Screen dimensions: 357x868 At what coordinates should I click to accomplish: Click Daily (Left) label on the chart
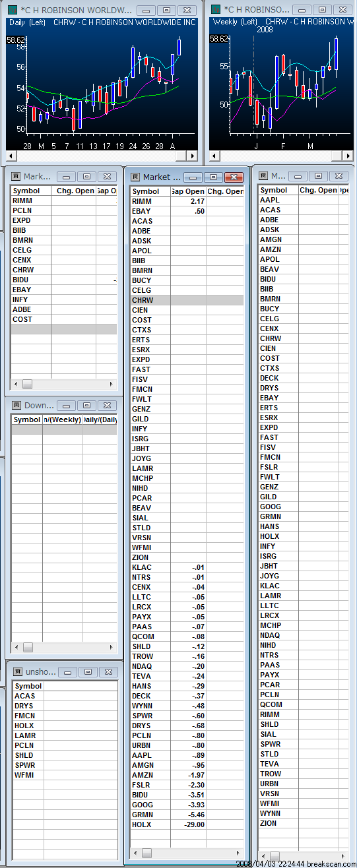[x=27, y=22]
